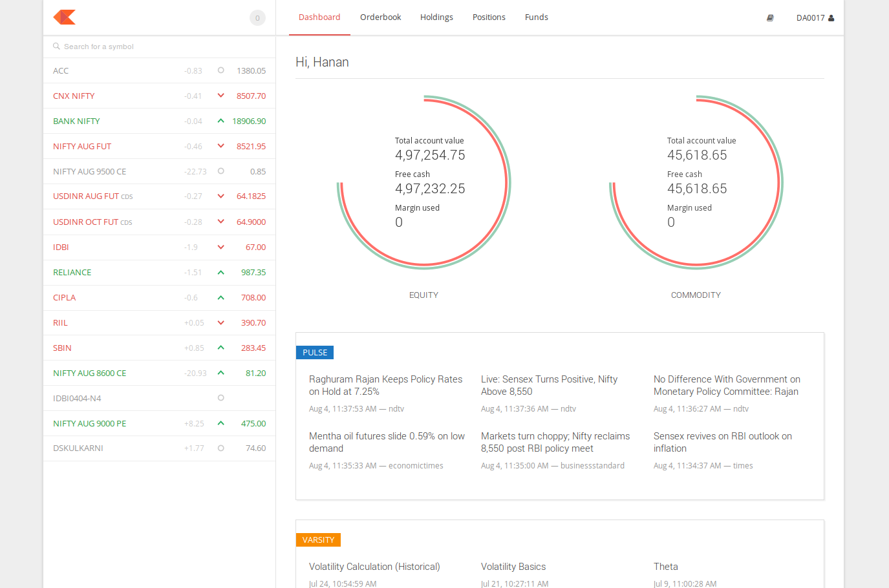Click the marketwatch book icon in the header
889x588 pixels.
pos(770,17)
